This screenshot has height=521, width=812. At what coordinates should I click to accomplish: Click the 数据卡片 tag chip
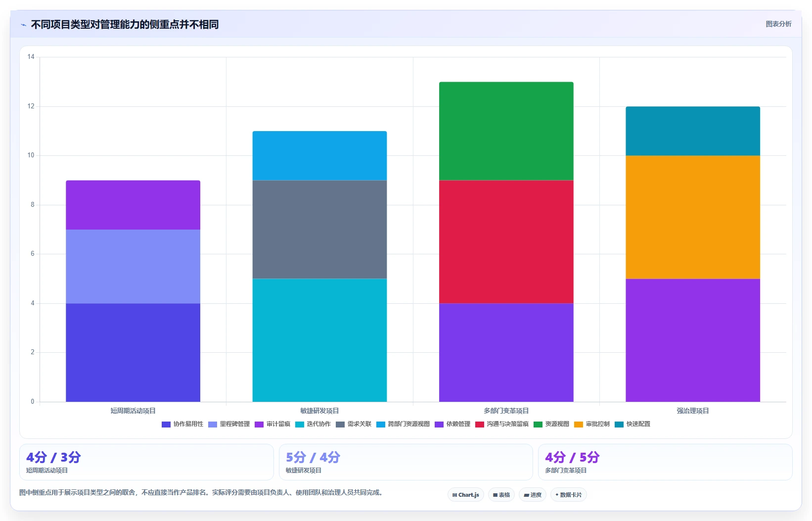[569, 495]
